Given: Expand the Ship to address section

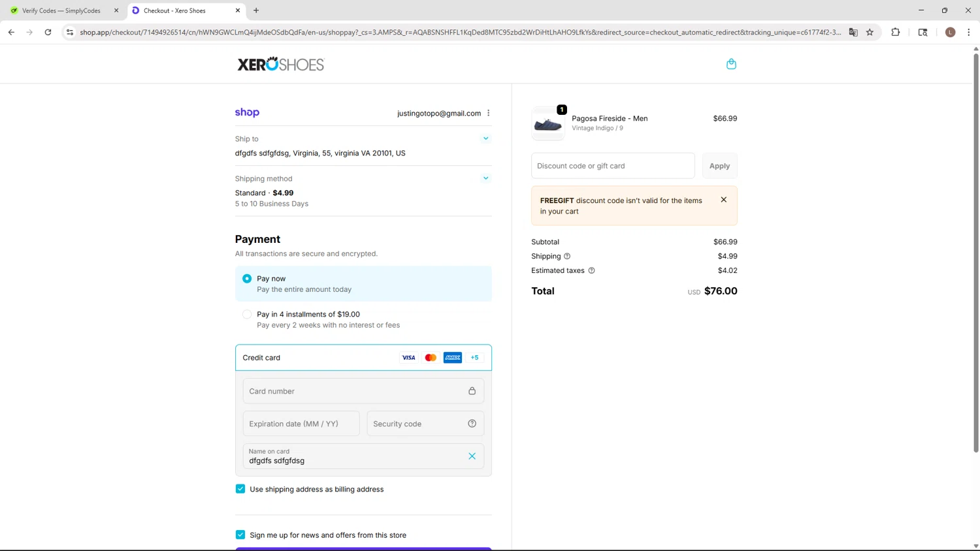Looking at the screenshot, I should (485, 138).
